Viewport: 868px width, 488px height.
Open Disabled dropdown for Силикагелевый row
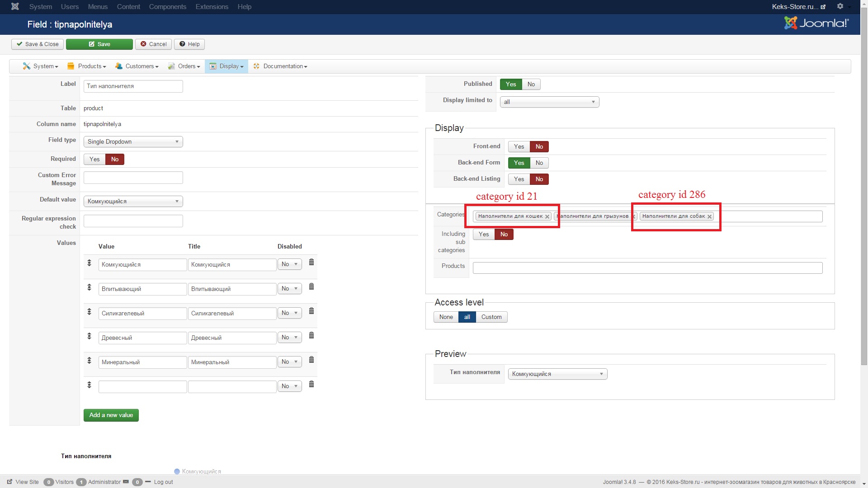[289, 313]
